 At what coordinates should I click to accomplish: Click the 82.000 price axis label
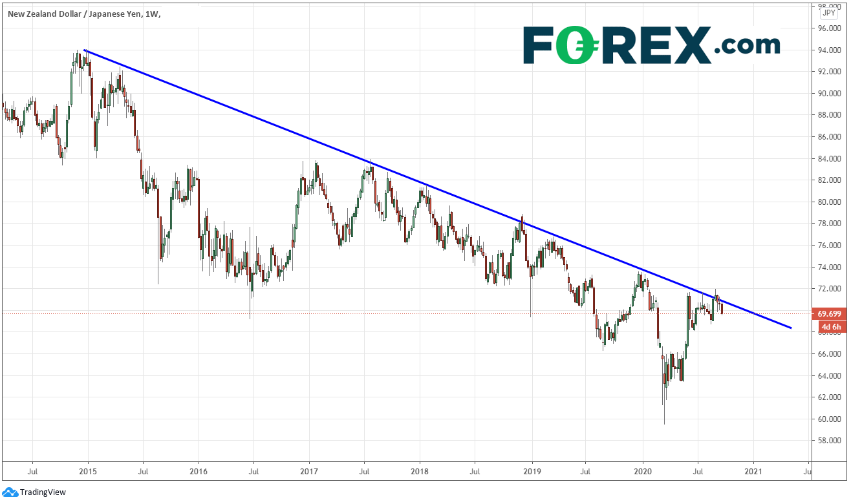coord(829,180)
